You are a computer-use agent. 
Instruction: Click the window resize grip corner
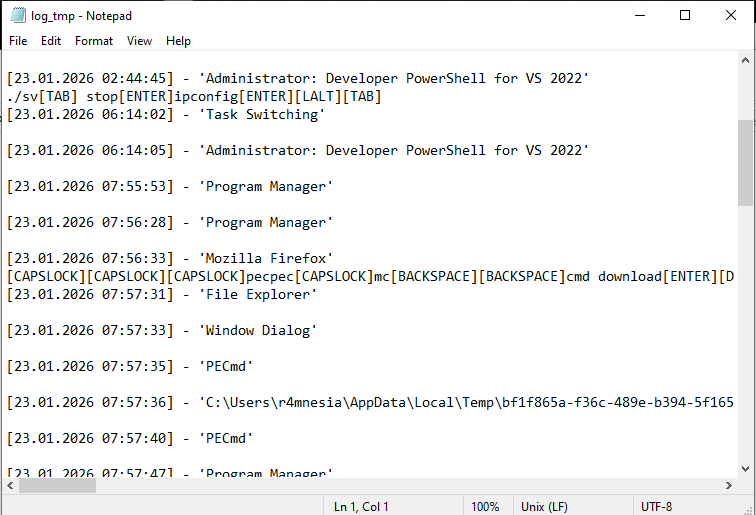click(x=748, y=507)
